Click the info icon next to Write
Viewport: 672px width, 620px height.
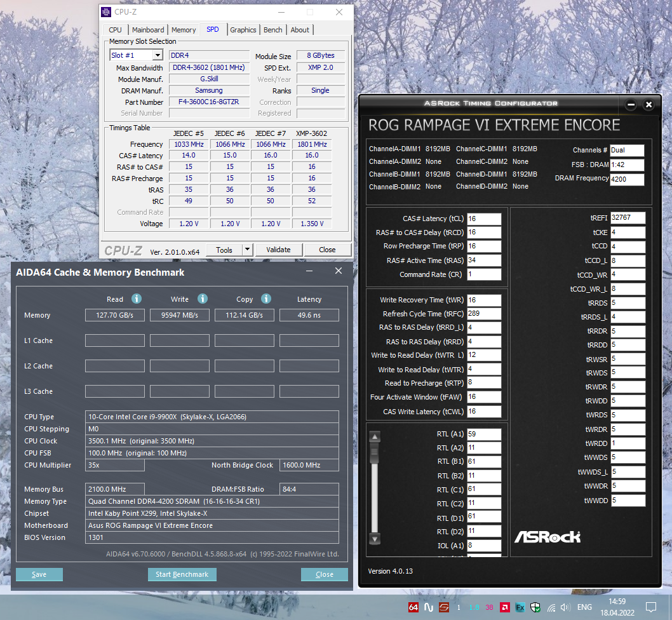pyautogui.click(x=202, y=299)
